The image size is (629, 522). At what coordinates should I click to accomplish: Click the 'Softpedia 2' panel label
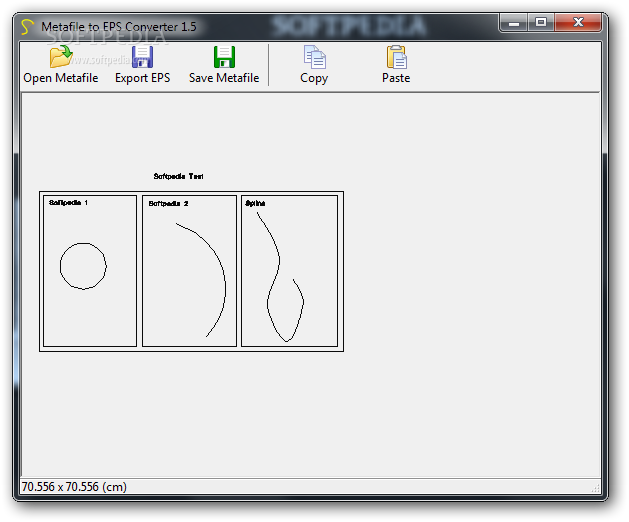pyautogui.click(x=168, y=203)
